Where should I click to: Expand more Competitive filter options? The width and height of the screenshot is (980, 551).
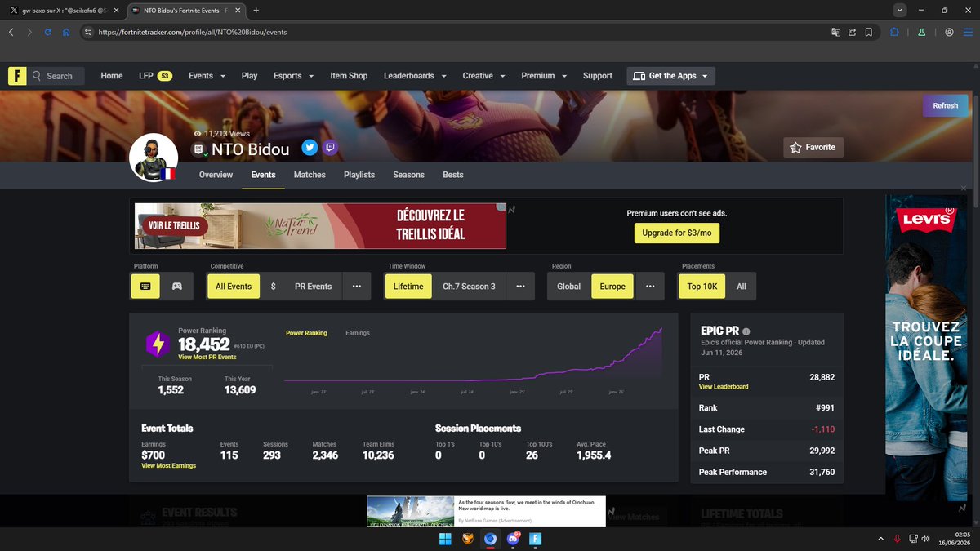(356, 287)
